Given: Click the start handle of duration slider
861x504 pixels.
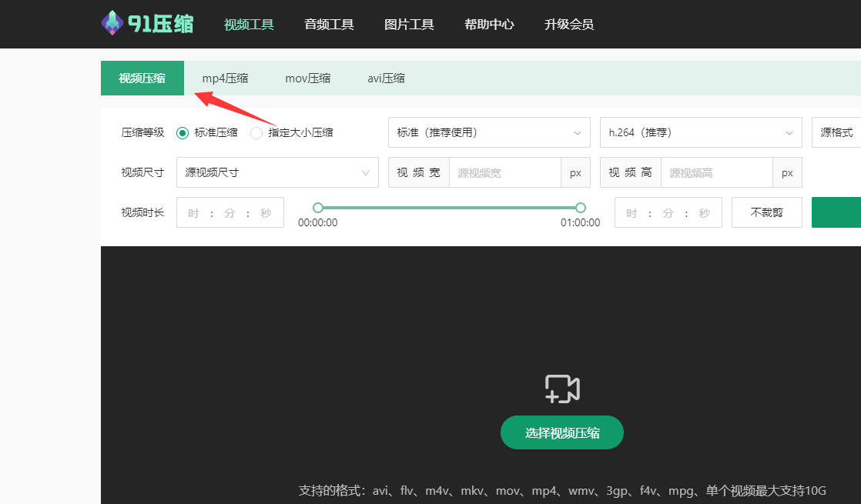Looking at the screenshot, I should point(317,207).
